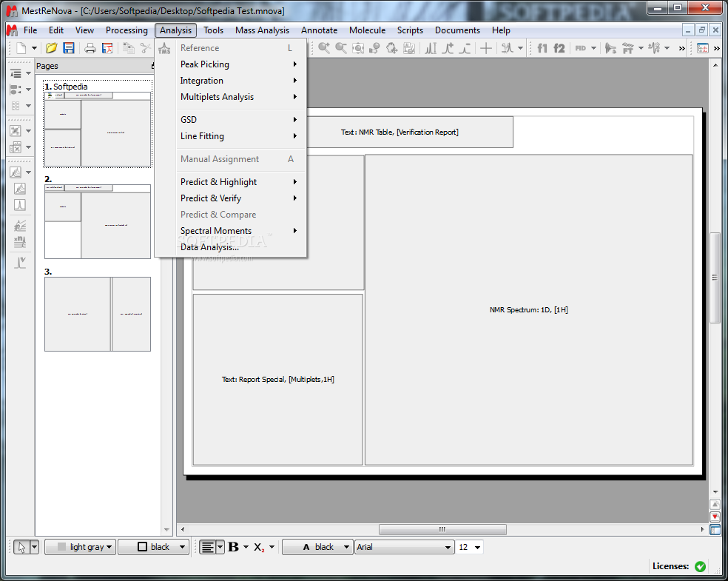Click the f2 trace toolbar button
This screenshot has height=581, width=728.
(559, 48)
